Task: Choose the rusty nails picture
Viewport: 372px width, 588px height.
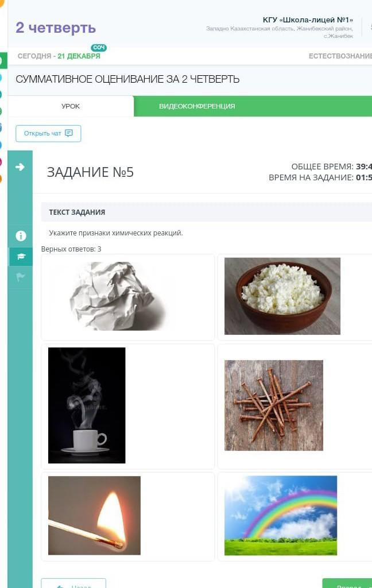Action: (274, 405)
